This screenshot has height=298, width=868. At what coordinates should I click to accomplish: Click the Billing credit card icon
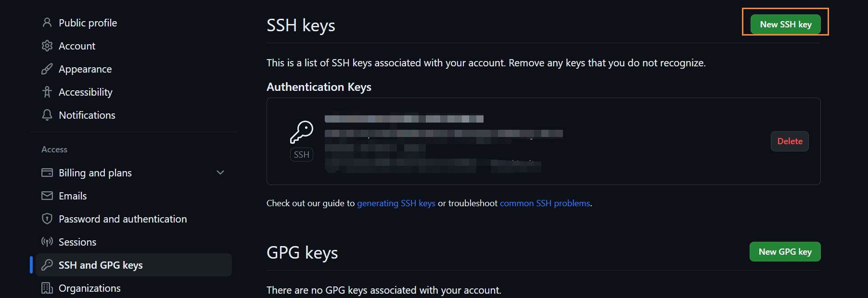47,173
